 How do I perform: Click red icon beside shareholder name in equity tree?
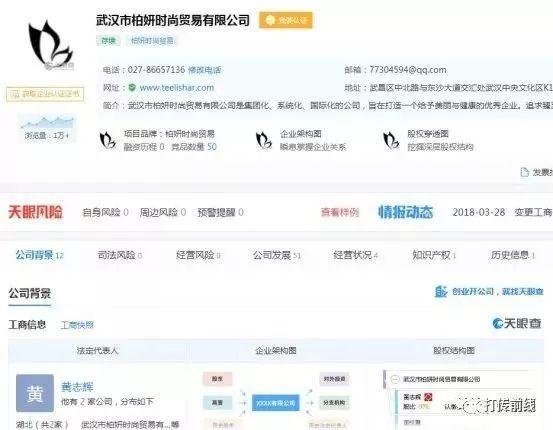tap(428, 397)
